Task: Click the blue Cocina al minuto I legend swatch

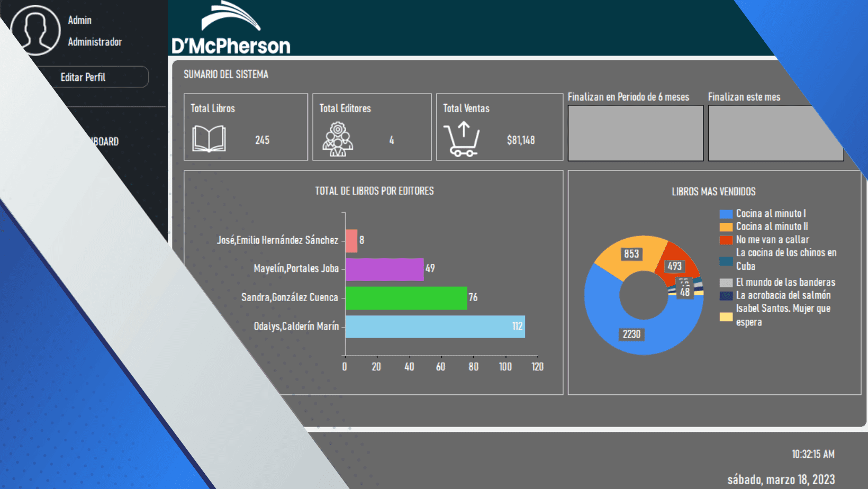Action: click(726, 214)
